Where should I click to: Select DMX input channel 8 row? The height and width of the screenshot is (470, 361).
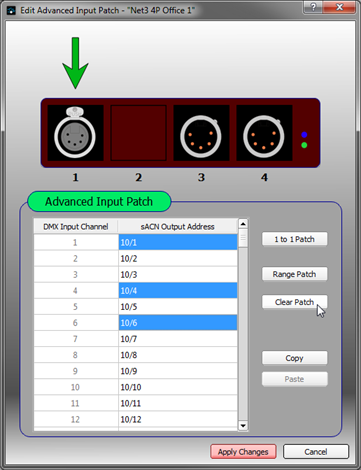[136, 355]
